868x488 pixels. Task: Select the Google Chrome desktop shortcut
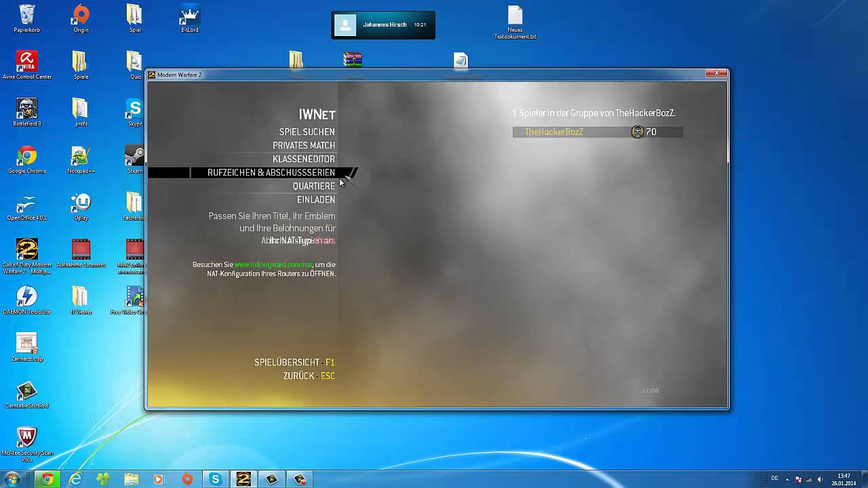pyautogui.click(x=27, y=159)
